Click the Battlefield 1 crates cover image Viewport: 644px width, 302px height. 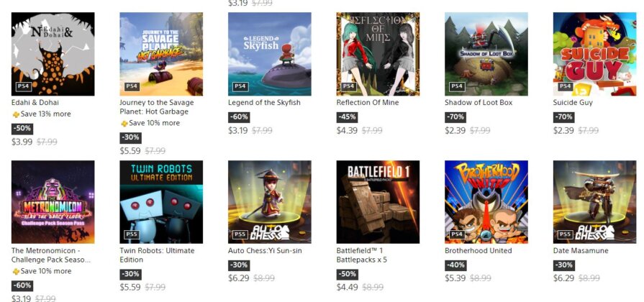click(378, 202)
